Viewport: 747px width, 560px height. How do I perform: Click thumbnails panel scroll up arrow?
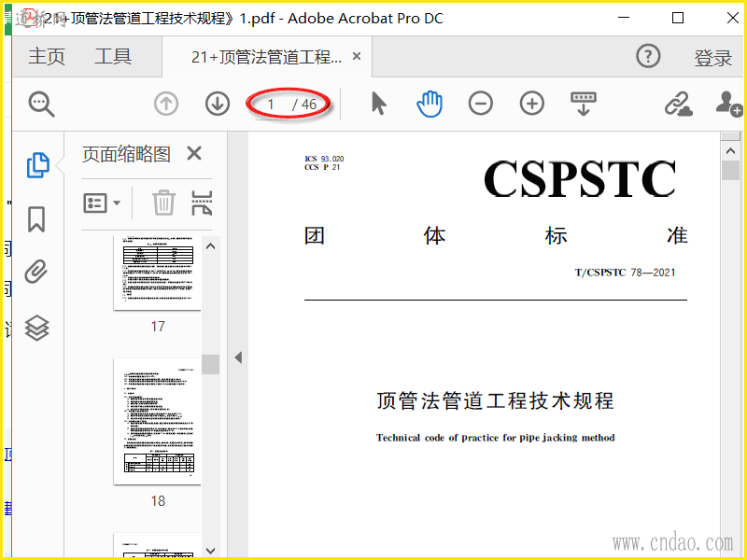pyautogui.click(x=211, y=246)
